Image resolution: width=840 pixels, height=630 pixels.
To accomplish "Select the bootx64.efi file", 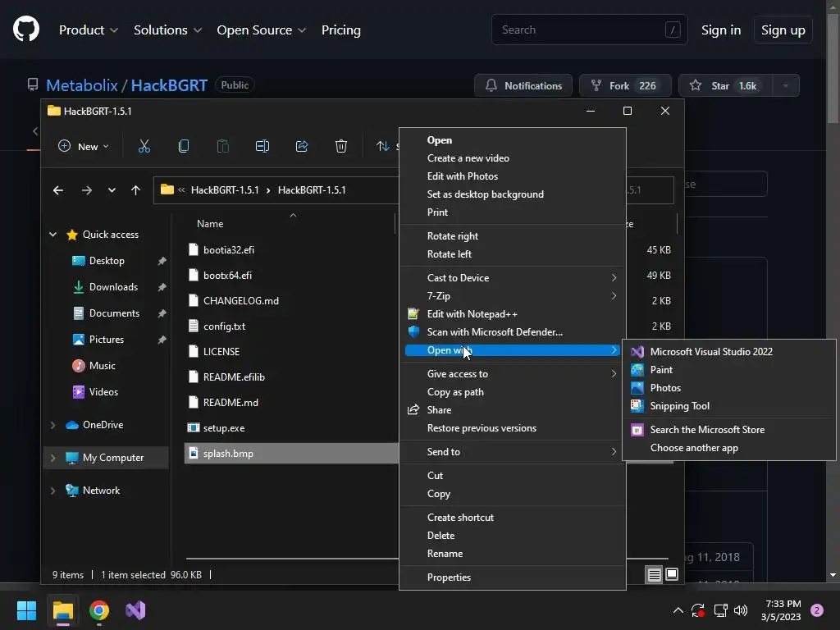I will tap(227, 276).
